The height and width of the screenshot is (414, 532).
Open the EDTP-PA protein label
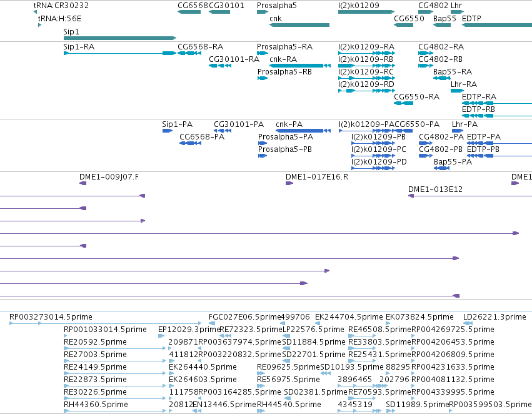click(484, 137)
